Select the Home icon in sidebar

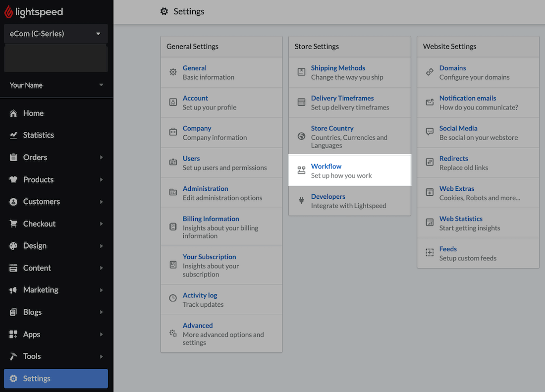coord(13,113)
